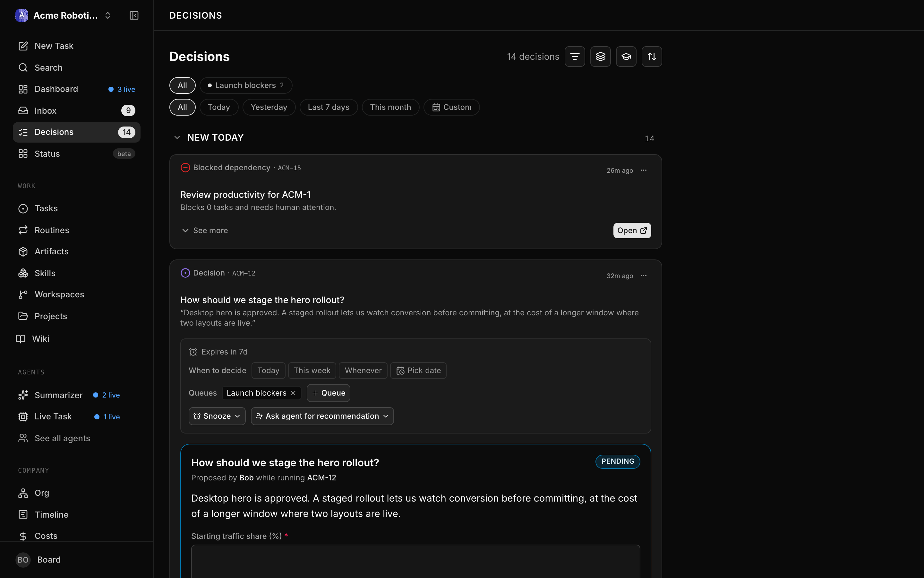Collapse the sidebar panel icon
The image size is (924, 578).
click(134, 15)
